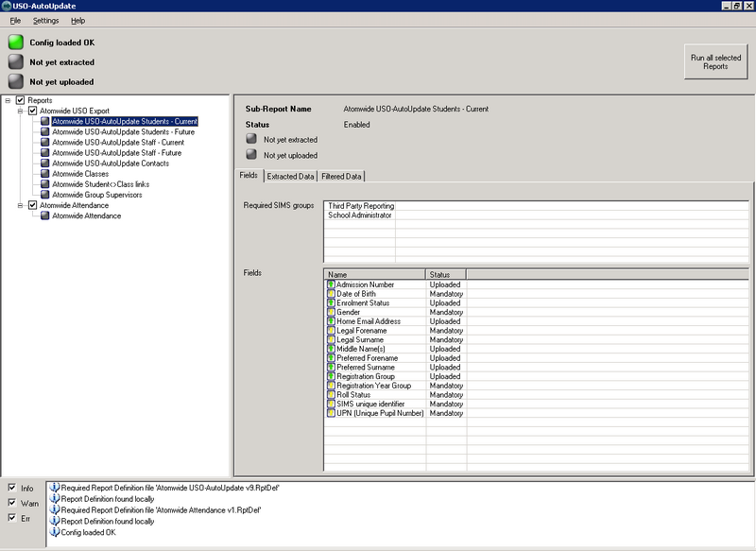Viewport: 756px width, 551px height.
Task: Click status icon of Students - Current sub-report
Action: point(44,121)
